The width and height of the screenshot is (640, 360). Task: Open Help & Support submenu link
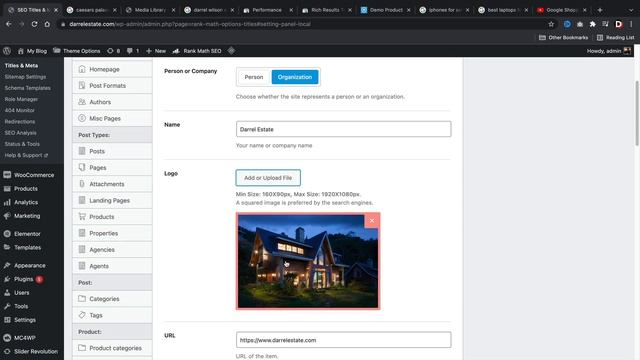26,155
